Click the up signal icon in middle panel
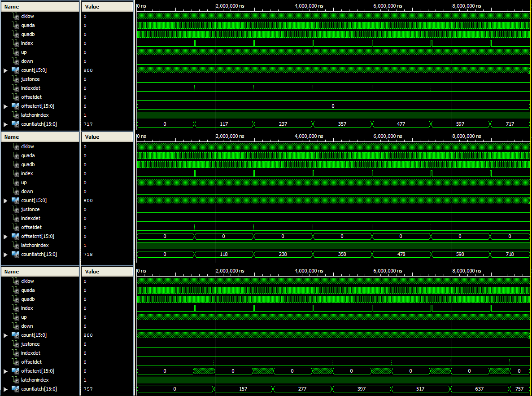This screenshot has height=396, width=532. tap(15, 182)
